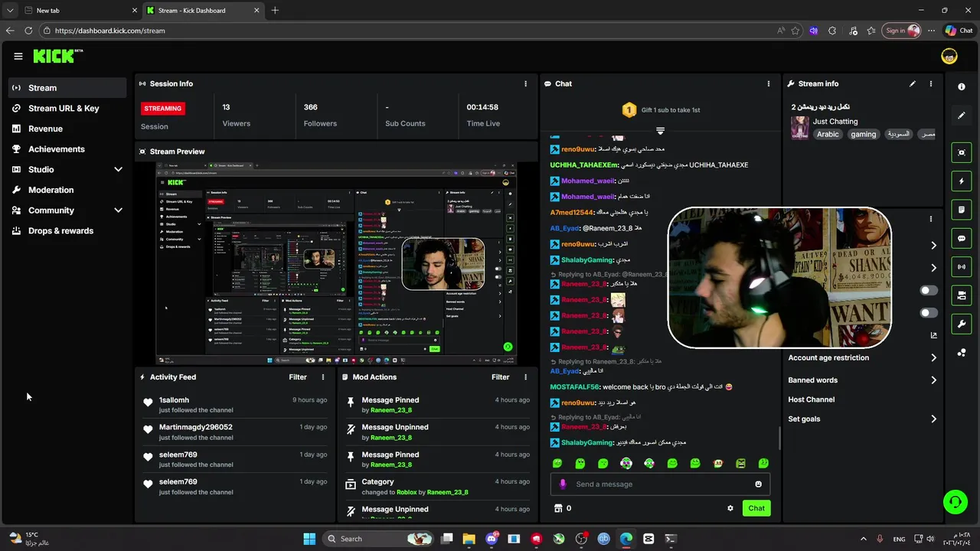Toggle the lightning bolt widget icon

962,181
